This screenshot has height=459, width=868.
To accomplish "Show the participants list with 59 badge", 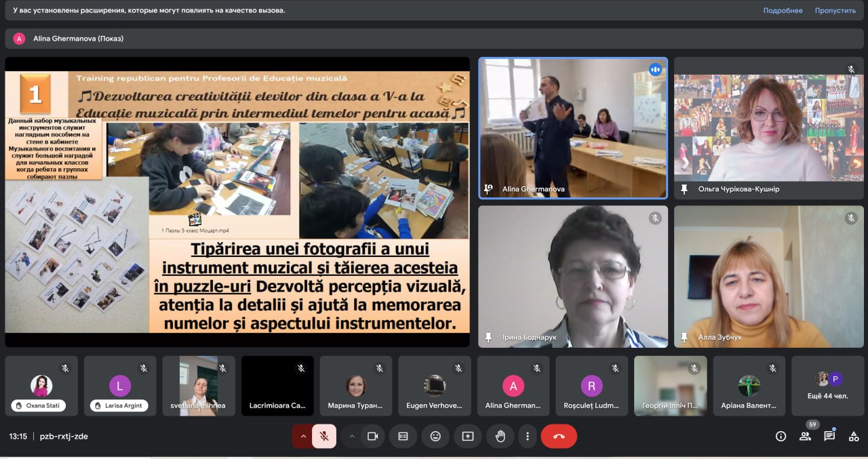I will [x=805, y=437].
